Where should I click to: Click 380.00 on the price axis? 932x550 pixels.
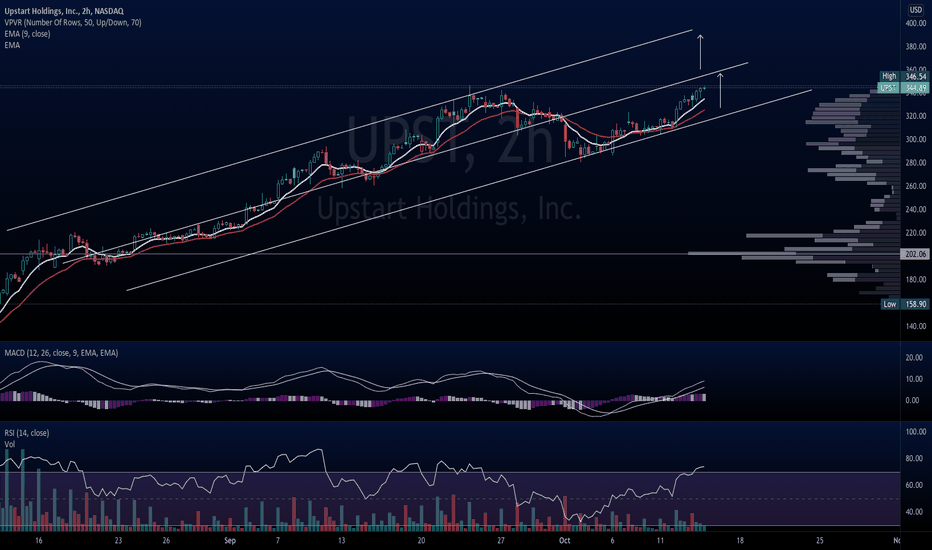916,46
